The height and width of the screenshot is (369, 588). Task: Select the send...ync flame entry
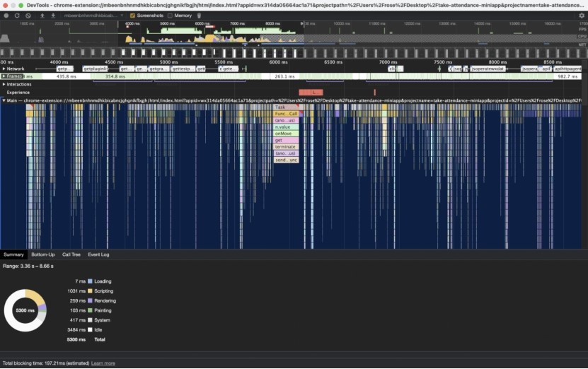[x=286, y=160]
